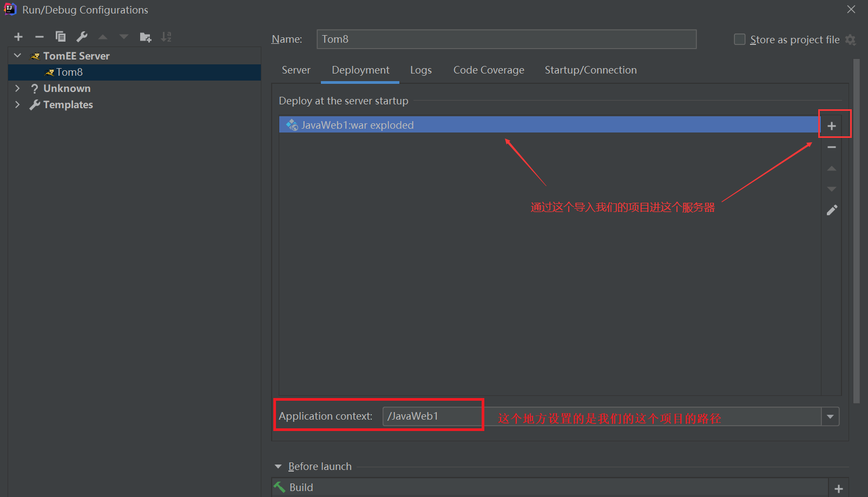Select the Tom8 configuration
This screenshot has width=868, height=497.
point(135,72)
